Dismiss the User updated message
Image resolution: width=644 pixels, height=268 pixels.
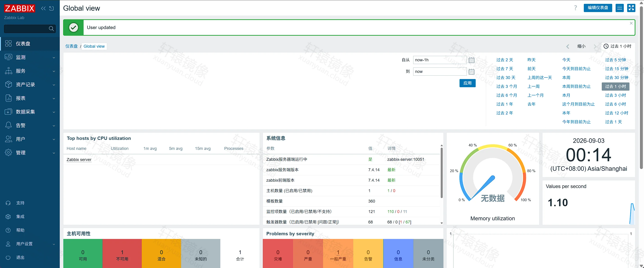(631, 23)
